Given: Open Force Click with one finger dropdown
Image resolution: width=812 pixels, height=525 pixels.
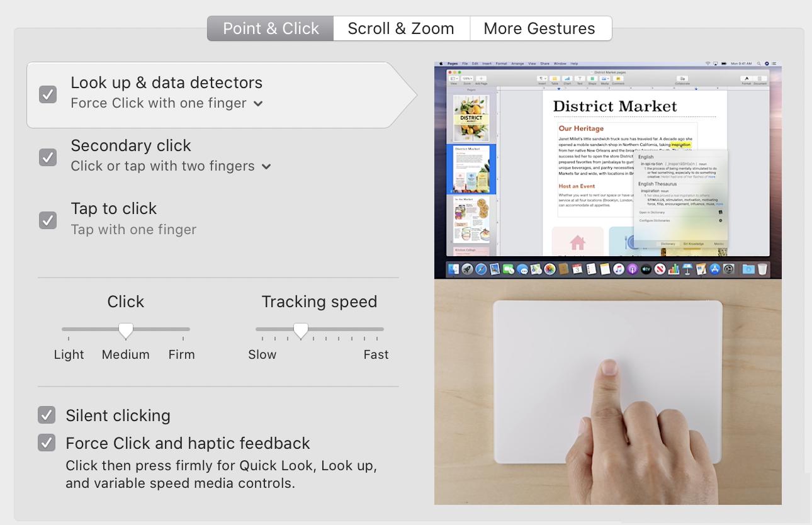Looking at the screenshot, I should [167, 103].
